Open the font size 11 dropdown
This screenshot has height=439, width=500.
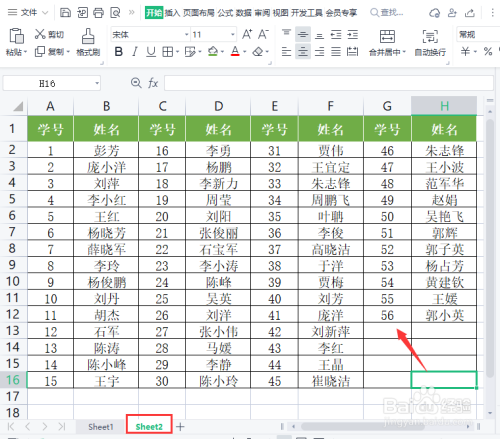(233, 34)
